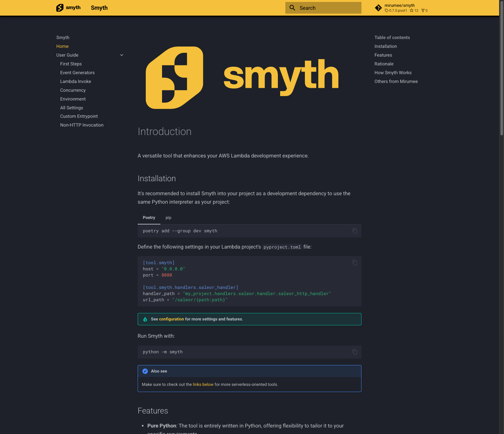Open All Settings page
This screenshot has width=504, height=434.
72,108
